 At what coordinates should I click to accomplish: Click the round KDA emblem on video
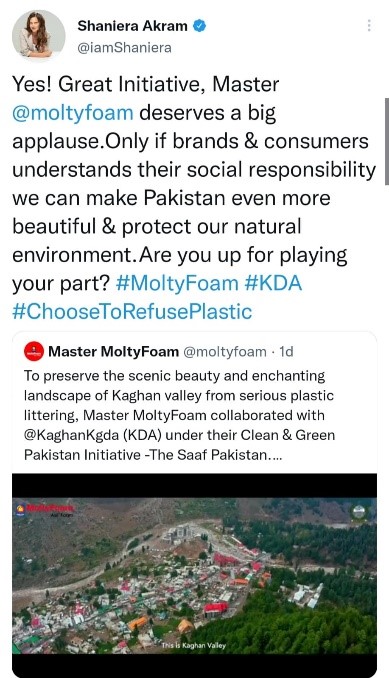tap(358, 513)
